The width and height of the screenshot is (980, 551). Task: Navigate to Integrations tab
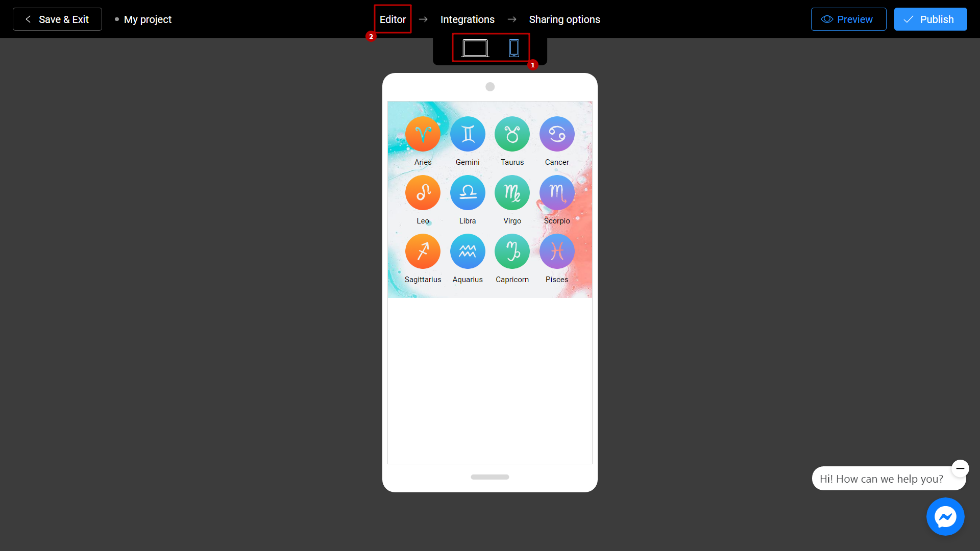pyautogui.click(x=468, y=19)
